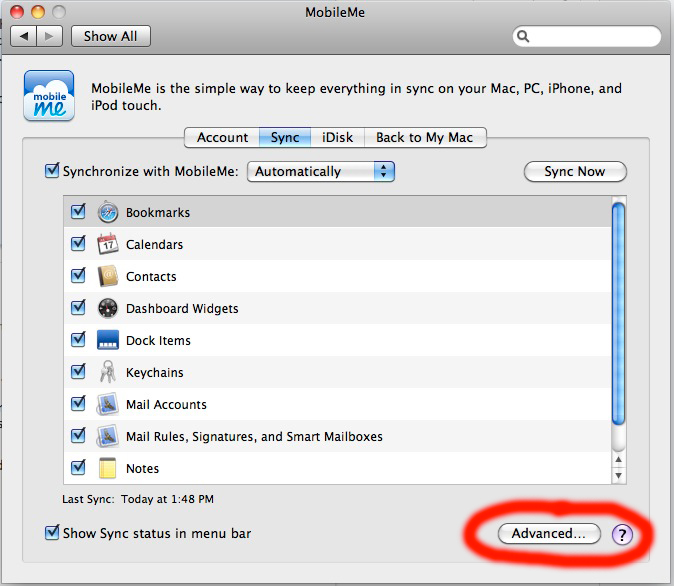Click the MobileMe cloud logo icon

point(49,95)
